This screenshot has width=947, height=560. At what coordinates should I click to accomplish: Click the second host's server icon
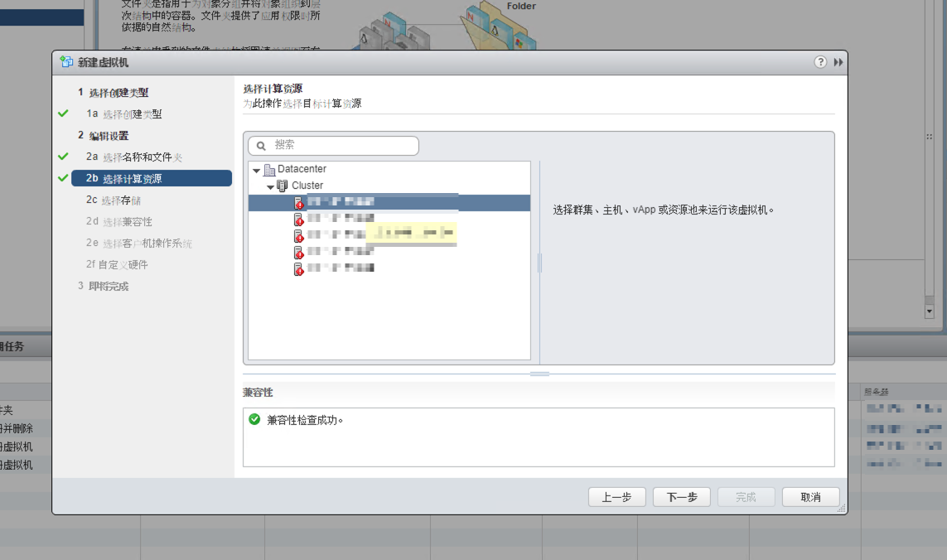[x=298, y=220]
